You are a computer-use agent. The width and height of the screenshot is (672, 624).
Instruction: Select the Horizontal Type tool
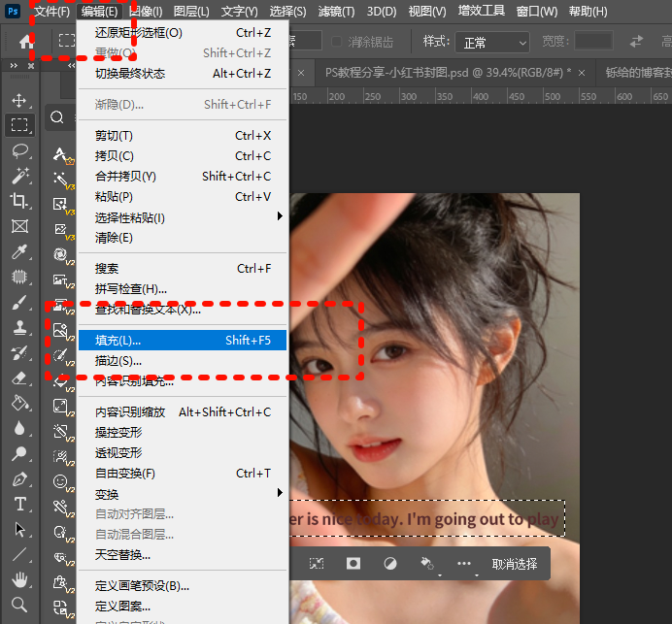click(x=19, y=504)
